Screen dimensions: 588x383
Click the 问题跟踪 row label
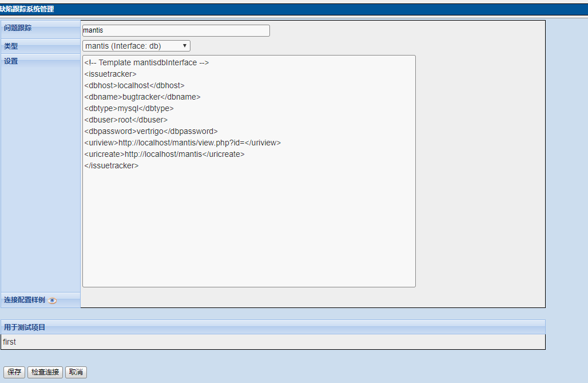click(x=18, y=28)
